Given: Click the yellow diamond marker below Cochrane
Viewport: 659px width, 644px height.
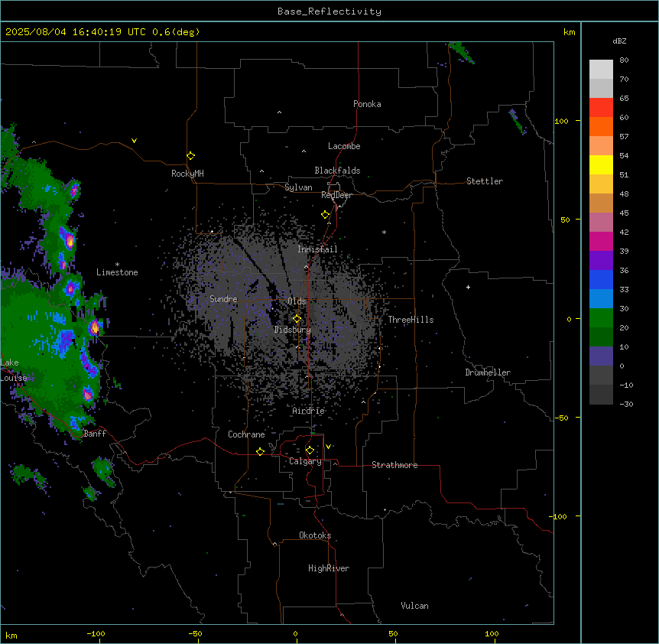Looking at the screenshot, I should pyautogui.click(x=260, y=451).
